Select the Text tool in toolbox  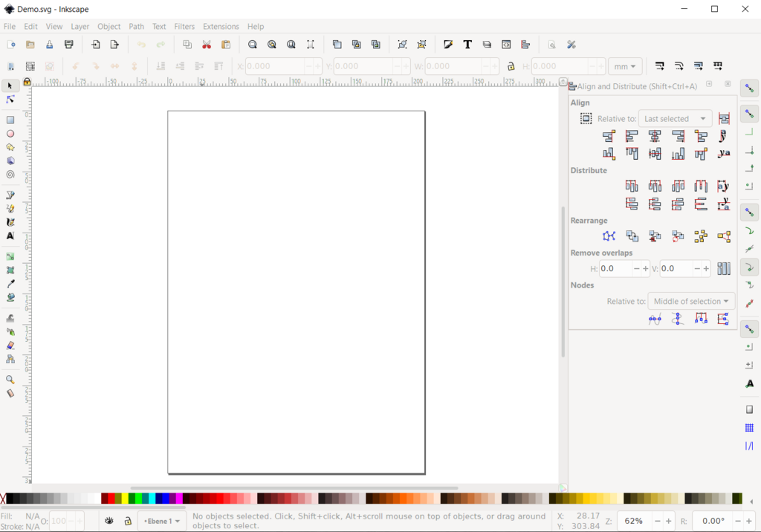[x=10, y=236]
